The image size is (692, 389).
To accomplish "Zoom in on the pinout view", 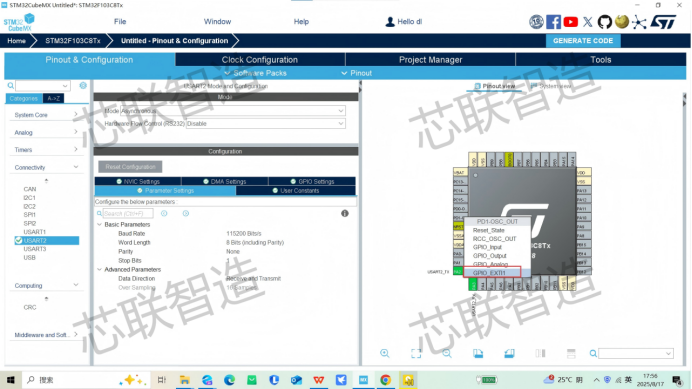I will (x=385, y=353).
